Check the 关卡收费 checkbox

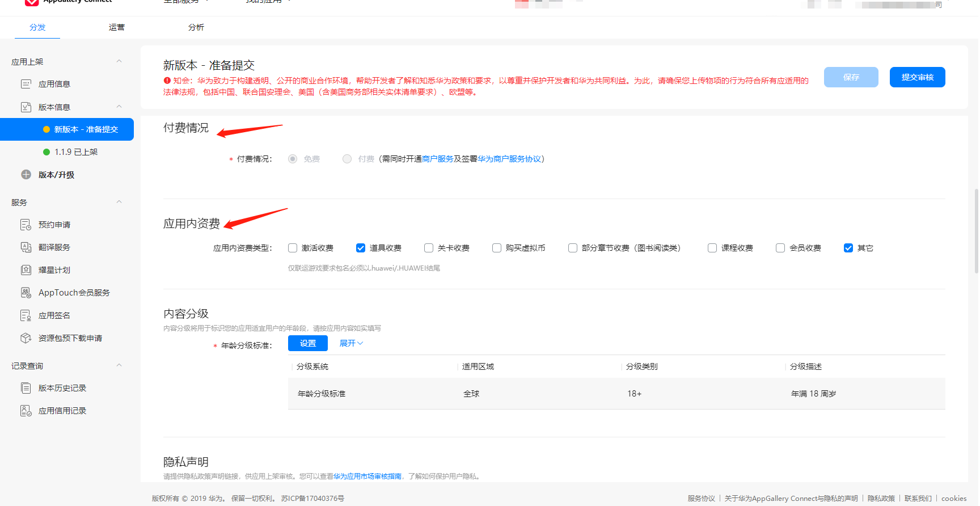[x=429, y=248]
